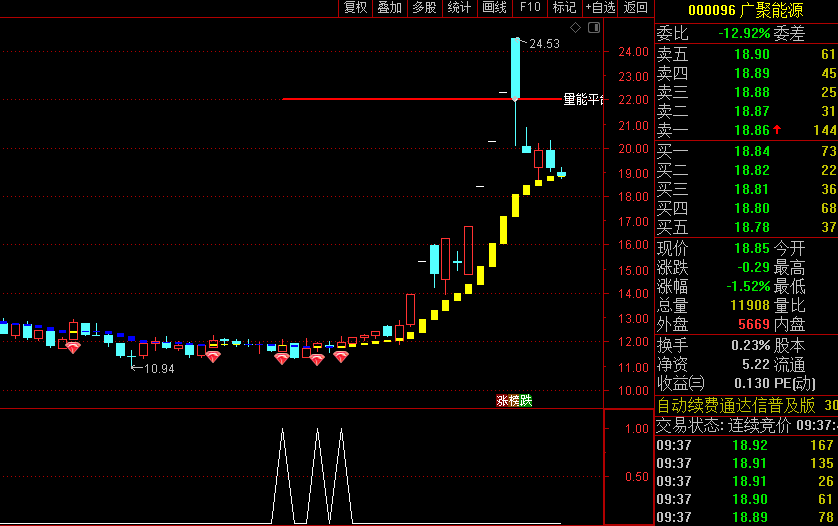The width and height of the screenshot is (838, 526).
Task: Click the 买四 price 18.80
Action: tap(752, 208)
